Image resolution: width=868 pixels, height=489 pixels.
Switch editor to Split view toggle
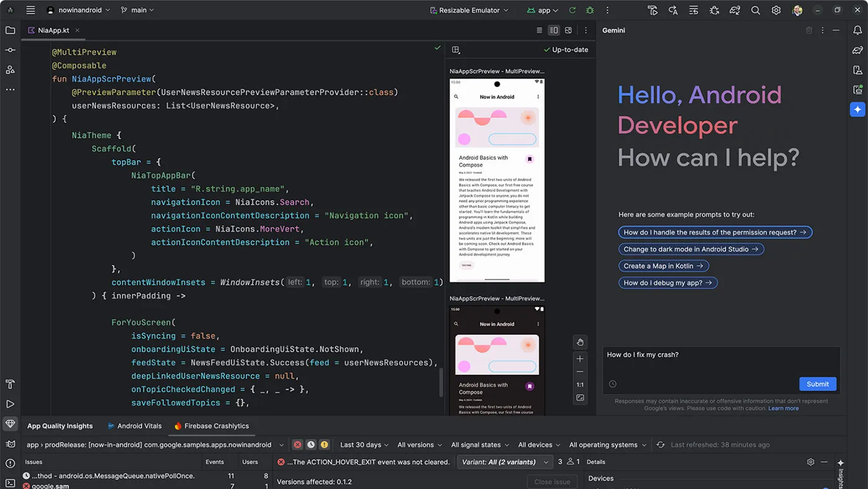[553, 30]
